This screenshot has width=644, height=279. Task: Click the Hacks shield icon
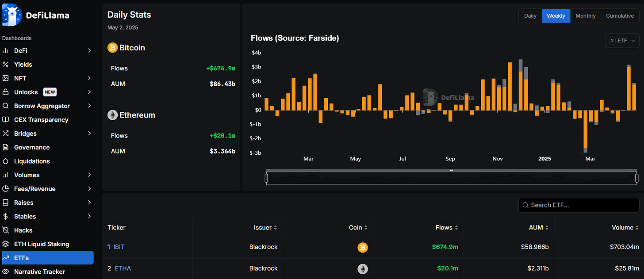[6, 230]
